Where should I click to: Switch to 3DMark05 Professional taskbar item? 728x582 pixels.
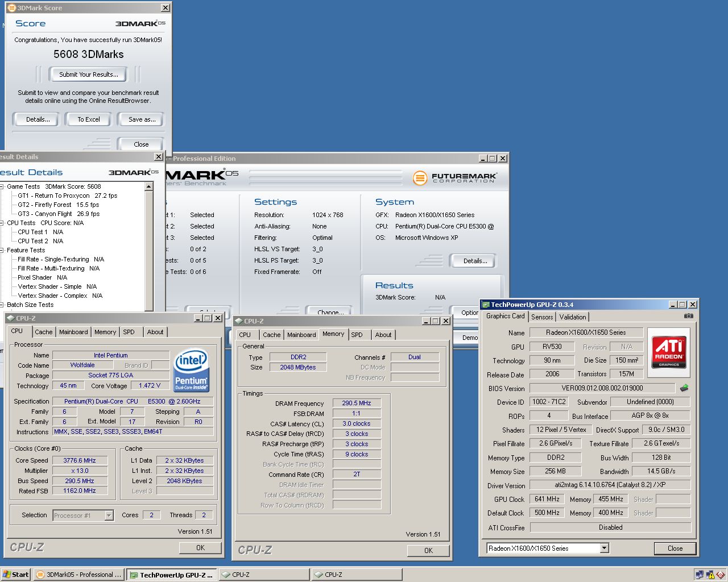click(x=78, y=575)
